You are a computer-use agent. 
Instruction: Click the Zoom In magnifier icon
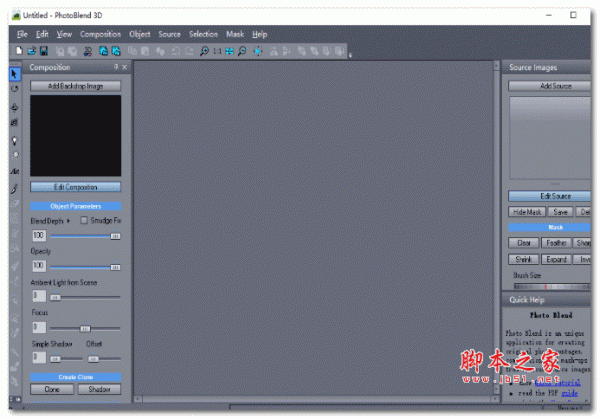click(204, 51)
